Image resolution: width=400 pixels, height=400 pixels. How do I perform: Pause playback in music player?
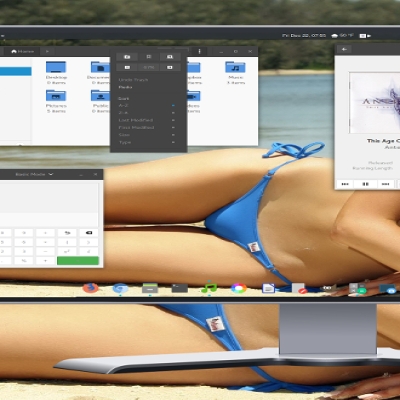pyautogui.click(x=366, y=184)
